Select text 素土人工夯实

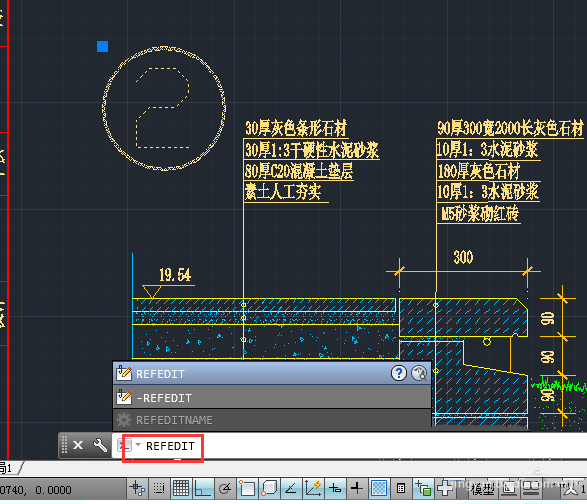click(283, 192)
